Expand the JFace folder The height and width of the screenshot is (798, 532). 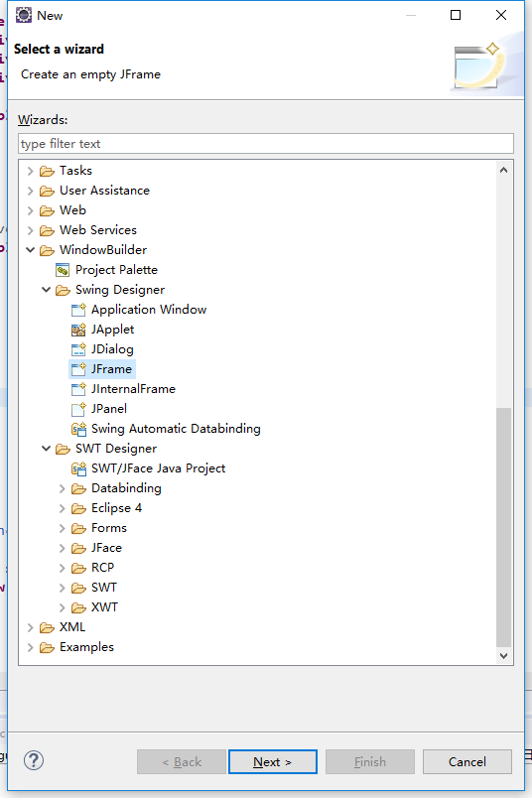62,548
